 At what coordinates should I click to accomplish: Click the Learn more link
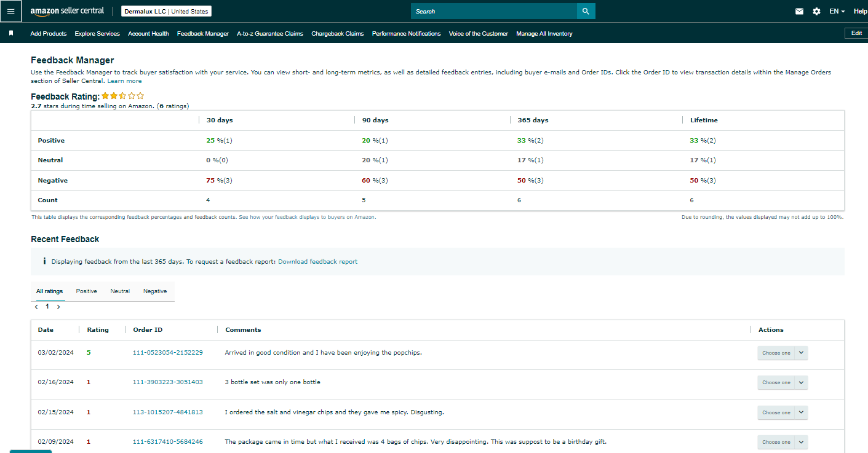tap(125, 81)
